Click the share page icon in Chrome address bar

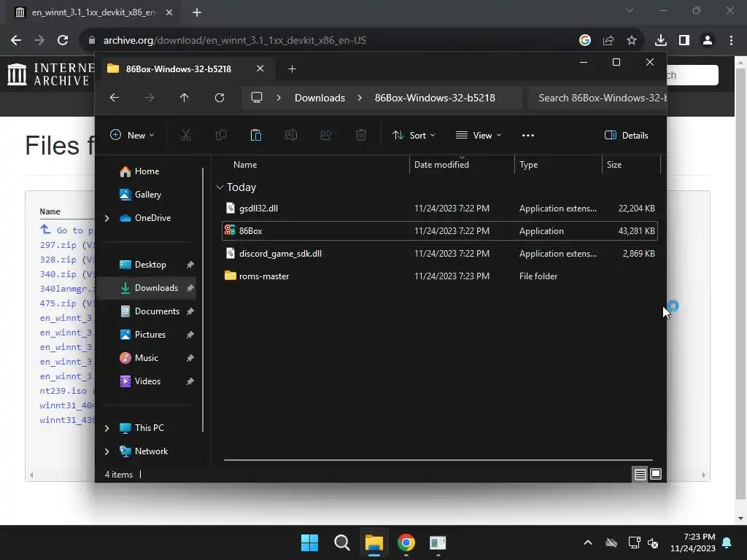[x=608, y=40]
